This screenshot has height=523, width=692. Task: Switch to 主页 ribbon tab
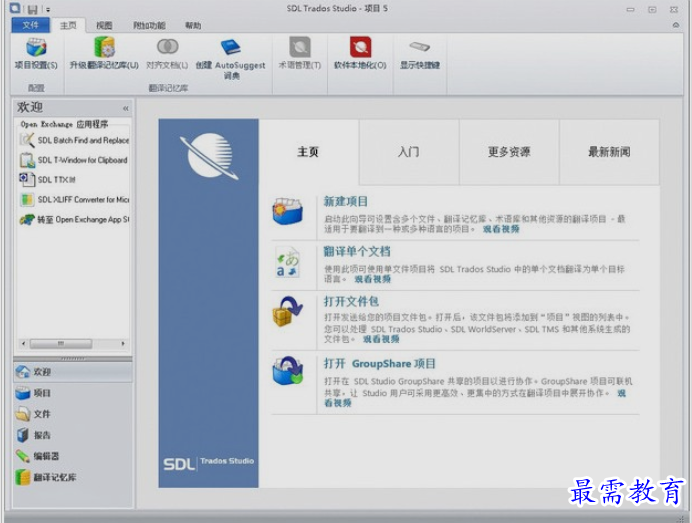tap(68, 26)
